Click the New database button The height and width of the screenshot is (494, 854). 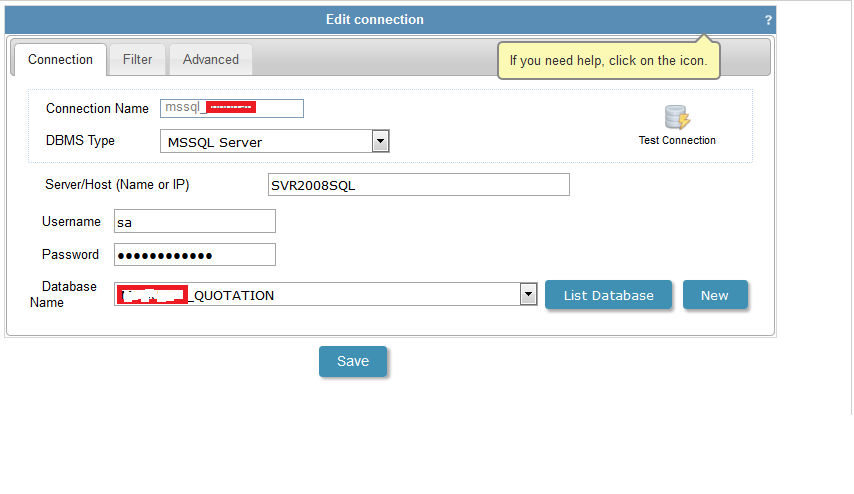(714, 295)
